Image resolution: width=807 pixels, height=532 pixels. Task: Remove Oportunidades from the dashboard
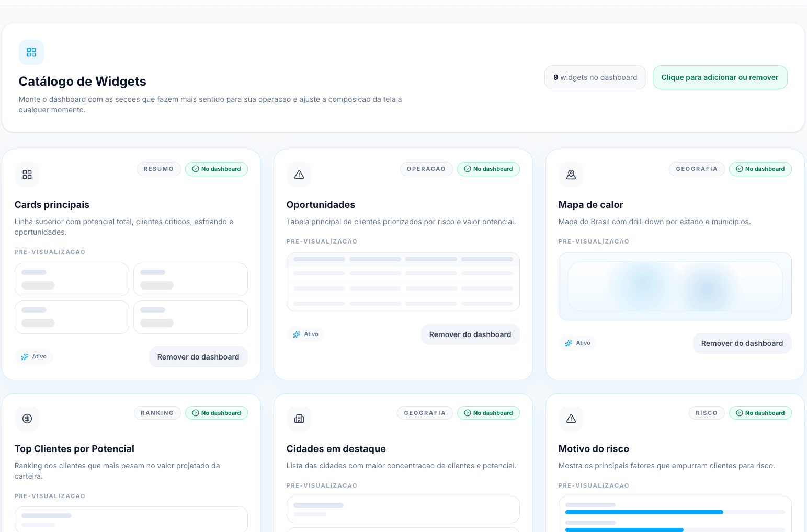(470, 334)
